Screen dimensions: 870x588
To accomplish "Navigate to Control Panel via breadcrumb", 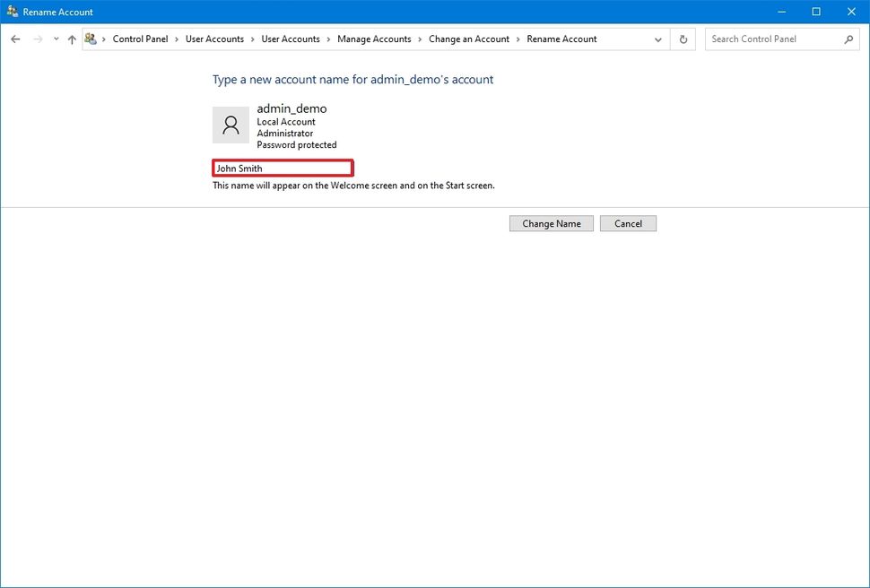I will (x=139, y=39).
